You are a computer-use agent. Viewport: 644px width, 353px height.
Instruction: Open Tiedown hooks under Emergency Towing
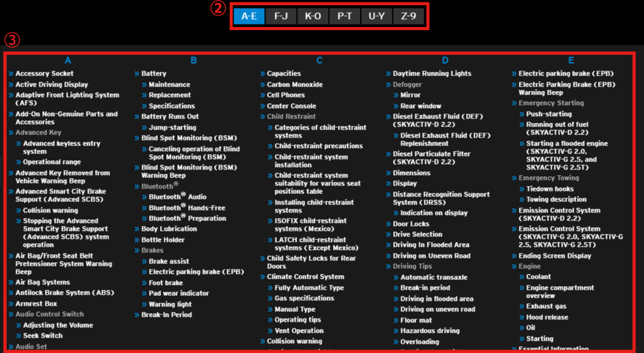coord(550,189)
